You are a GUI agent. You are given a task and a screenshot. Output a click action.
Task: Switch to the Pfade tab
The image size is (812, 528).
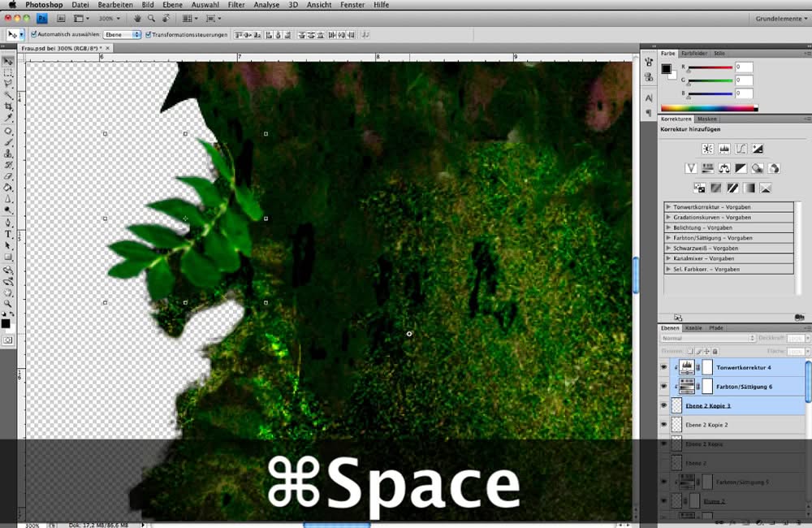point(715,328)
